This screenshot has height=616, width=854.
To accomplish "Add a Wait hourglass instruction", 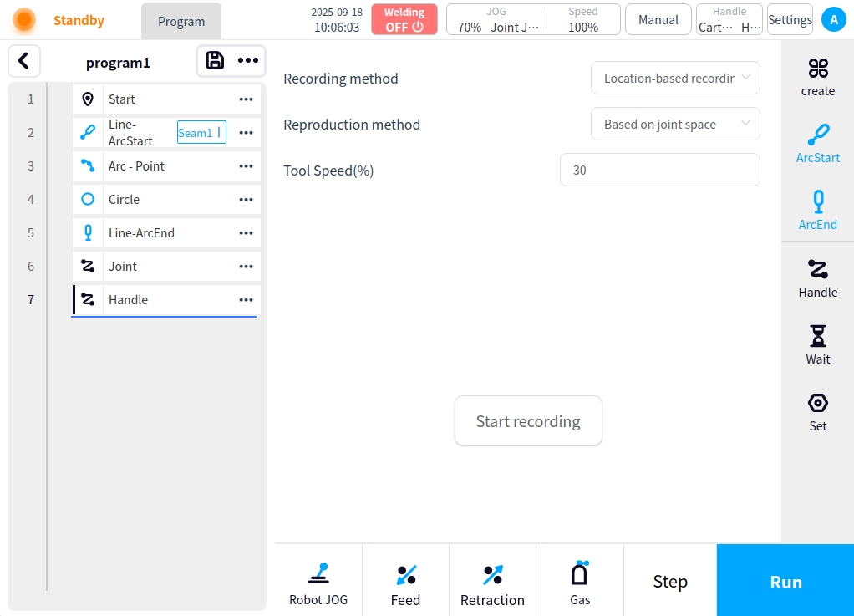I will 817,344.
